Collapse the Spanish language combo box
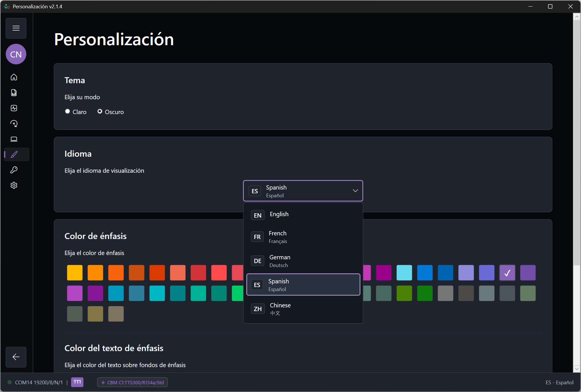581x392 pixels. coord(303,191)
